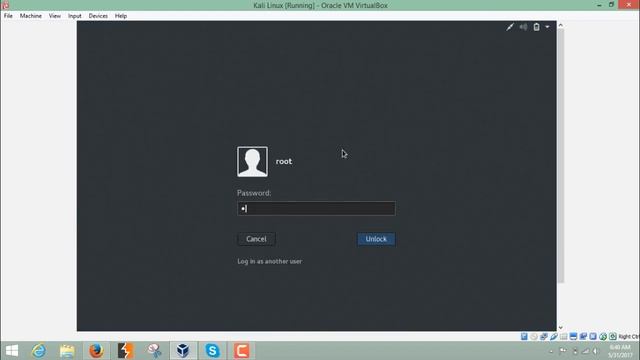Viewport: 640px width, 360px height.
Task: Click Windows network signal tray icon
Action: [586, 351]
